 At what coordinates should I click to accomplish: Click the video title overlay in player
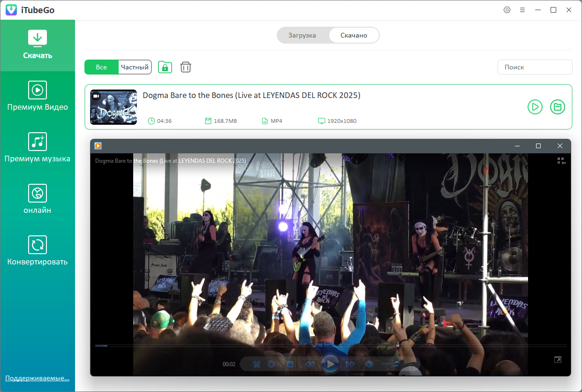click(171, 161)
